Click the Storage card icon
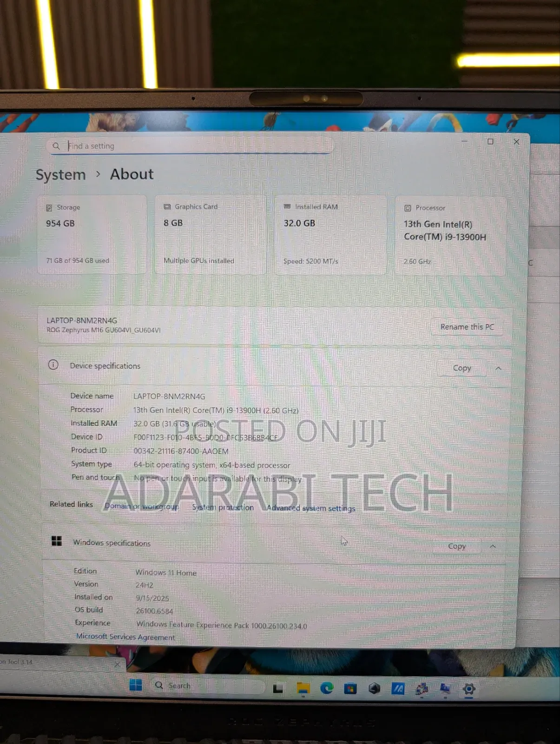Viewport: 560px width, 744px height. (x=49, y=208)
